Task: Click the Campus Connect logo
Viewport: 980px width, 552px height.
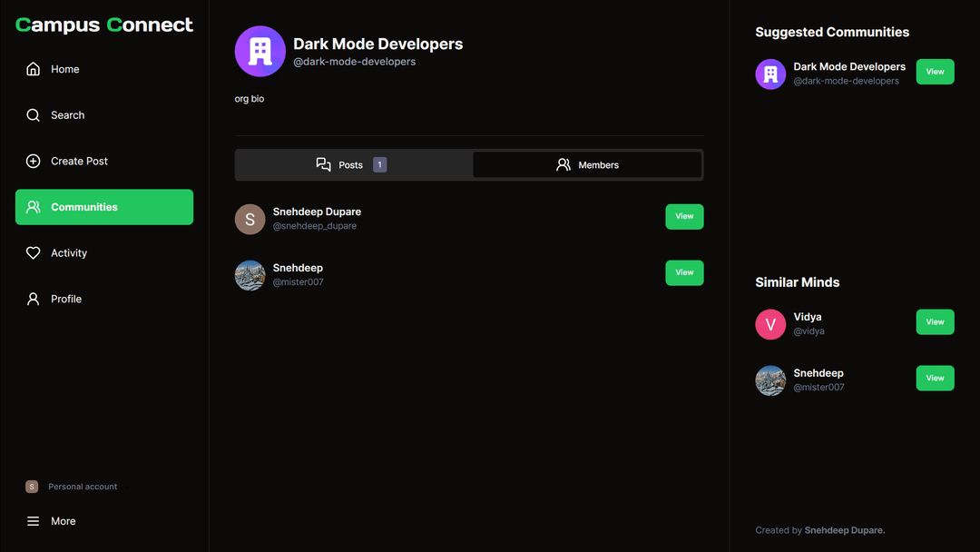Action: (104, 25)
